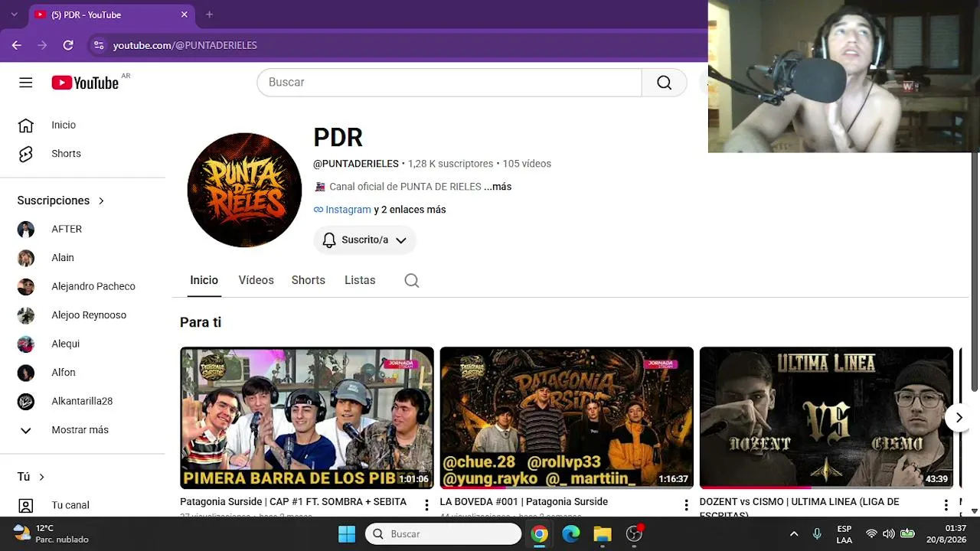Open options for Patagonia Surside CAP #1 video

click(426, 505)
